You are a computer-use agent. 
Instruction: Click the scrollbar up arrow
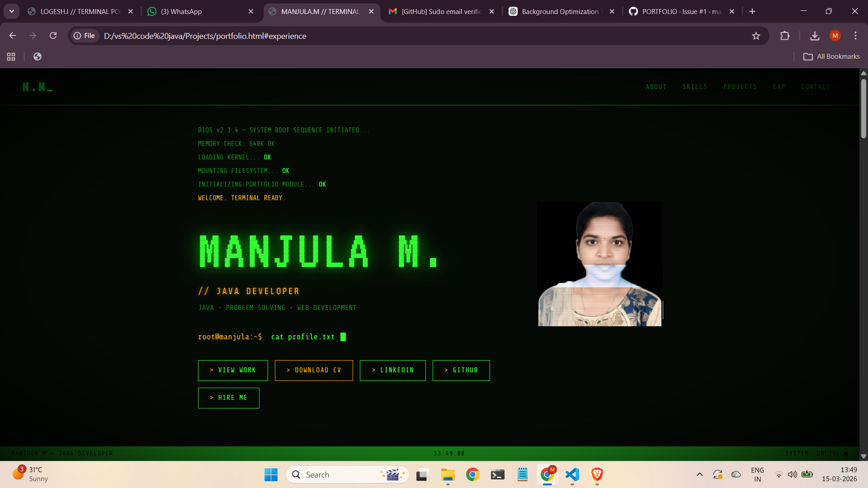(863, 73)
